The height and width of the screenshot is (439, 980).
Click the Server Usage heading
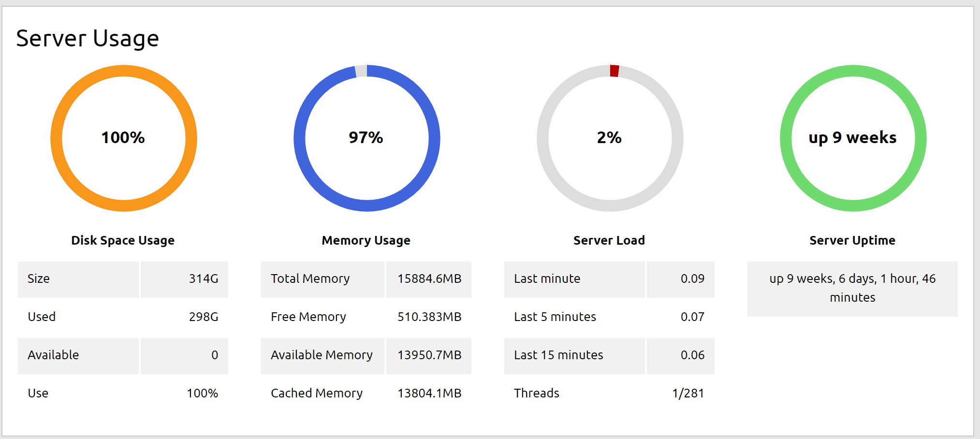coord(88,38)
